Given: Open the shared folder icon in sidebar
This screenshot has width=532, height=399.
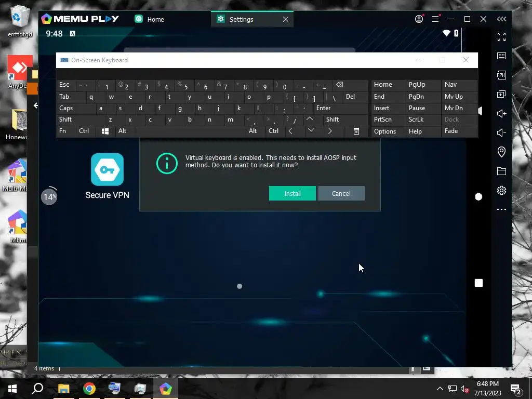Looking at the screenshot, I should [501, 171].
